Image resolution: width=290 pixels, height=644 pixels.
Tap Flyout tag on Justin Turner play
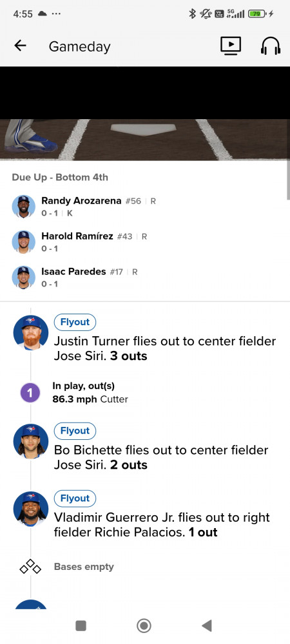pos(75,323)
